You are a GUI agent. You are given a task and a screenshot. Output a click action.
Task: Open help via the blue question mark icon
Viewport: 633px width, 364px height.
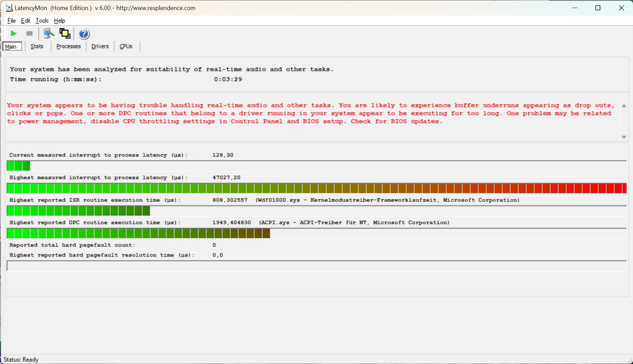84,34
